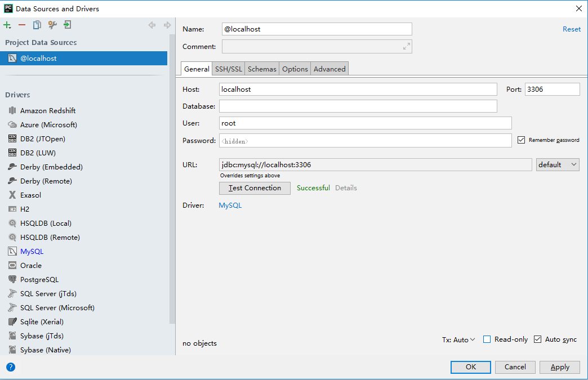Click the Test Connection button
Viewport: 588px width, 380px height.
pos(255,188)
